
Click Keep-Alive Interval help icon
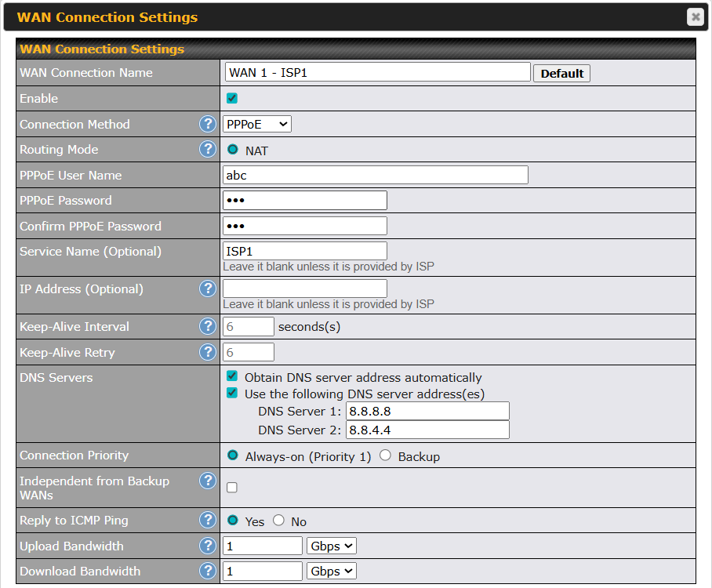[207, 326]
